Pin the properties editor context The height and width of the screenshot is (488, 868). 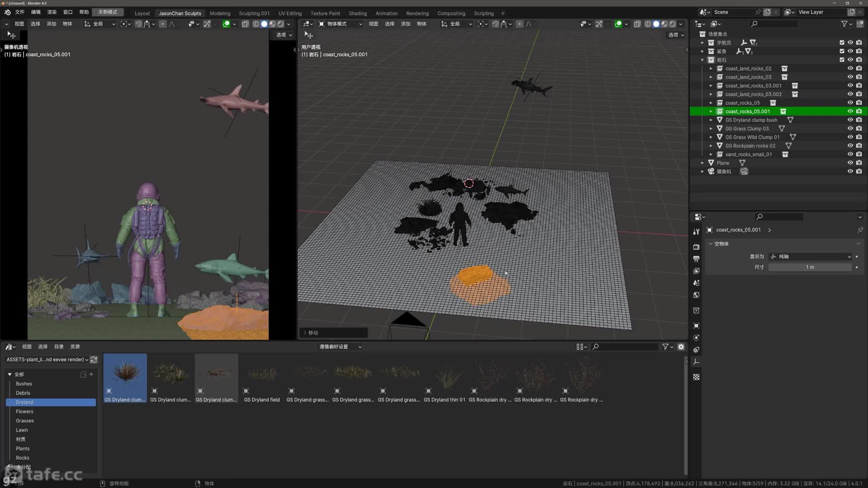[x=860, y=230]
